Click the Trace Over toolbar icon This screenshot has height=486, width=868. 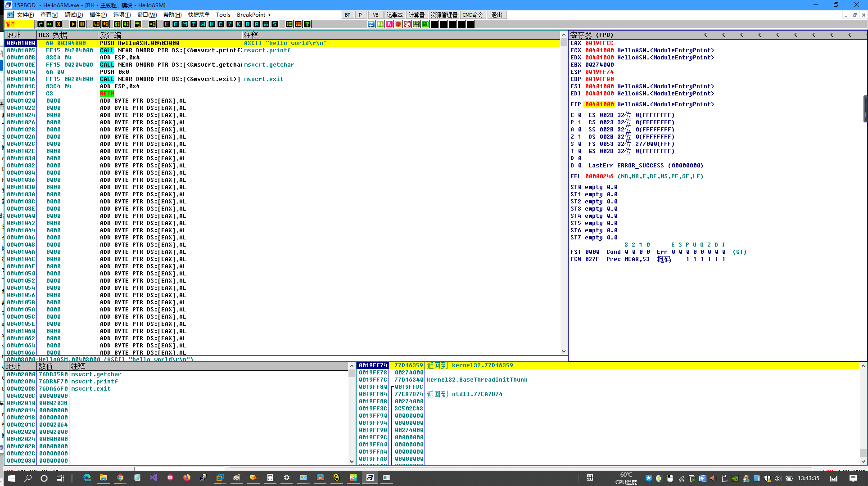tap(127, 24)
